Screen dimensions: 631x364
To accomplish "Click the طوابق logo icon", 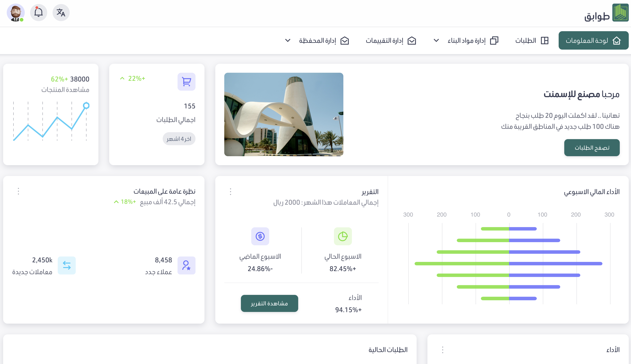I will (x=620, y=13).
